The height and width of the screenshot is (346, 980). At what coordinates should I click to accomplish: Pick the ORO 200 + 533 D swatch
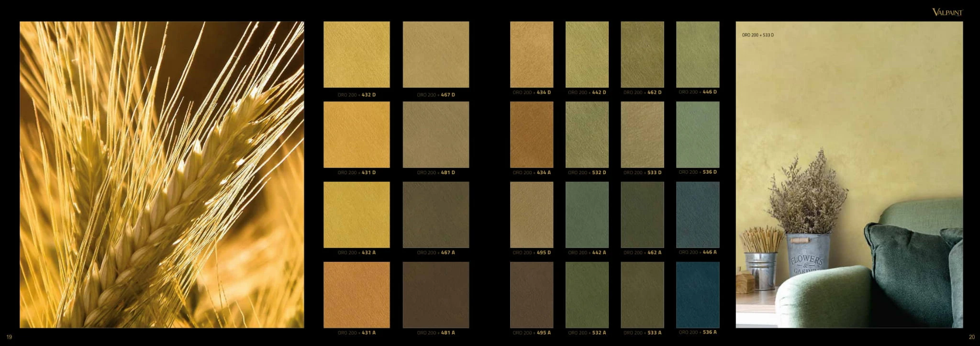[642, 134]
